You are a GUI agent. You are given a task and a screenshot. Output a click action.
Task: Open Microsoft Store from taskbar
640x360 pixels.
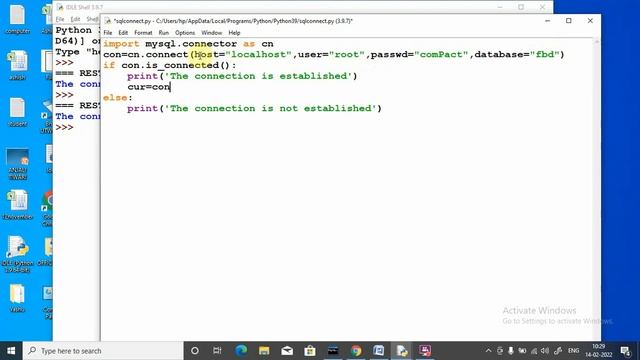point(310,351)
